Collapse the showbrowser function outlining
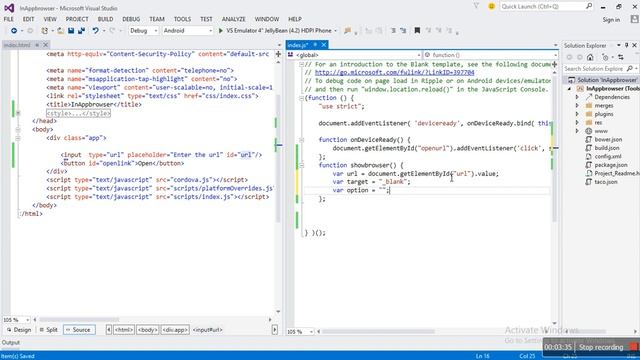The image size is (640, 360). [x=302, y=165]
